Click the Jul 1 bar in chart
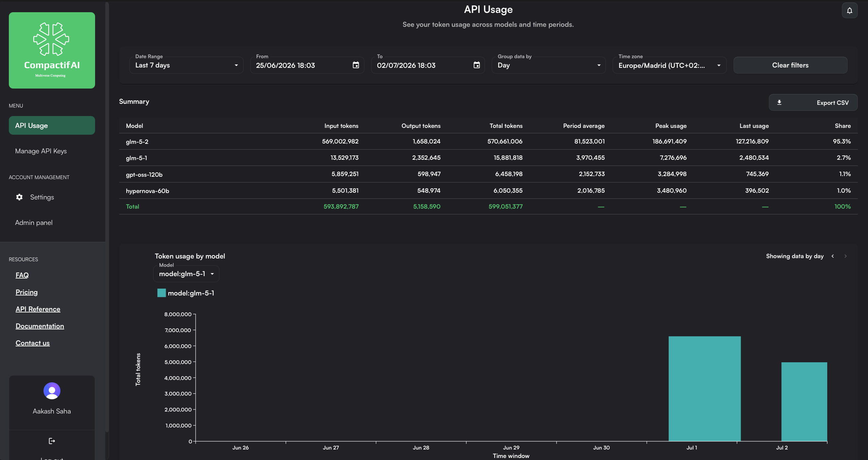Screen dimensions: 868x460 pyautogui.click(x=704, y=388)
